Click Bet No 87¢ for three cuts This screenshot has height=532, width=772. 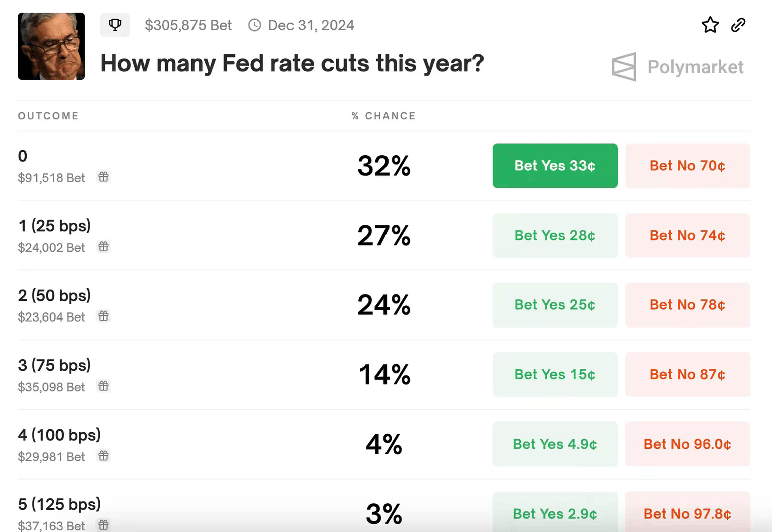(x=688, y=375)
